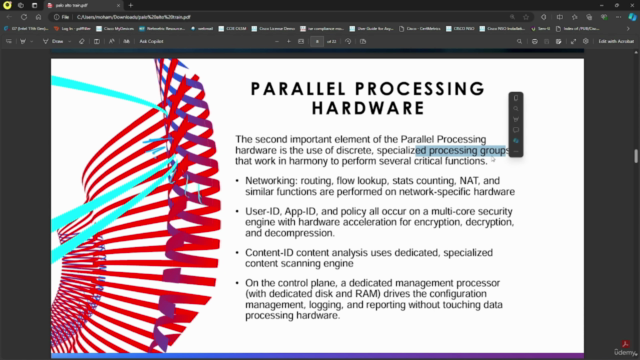
Task: Open the PDF toolbar Find search icon
Action: [519, 41]
